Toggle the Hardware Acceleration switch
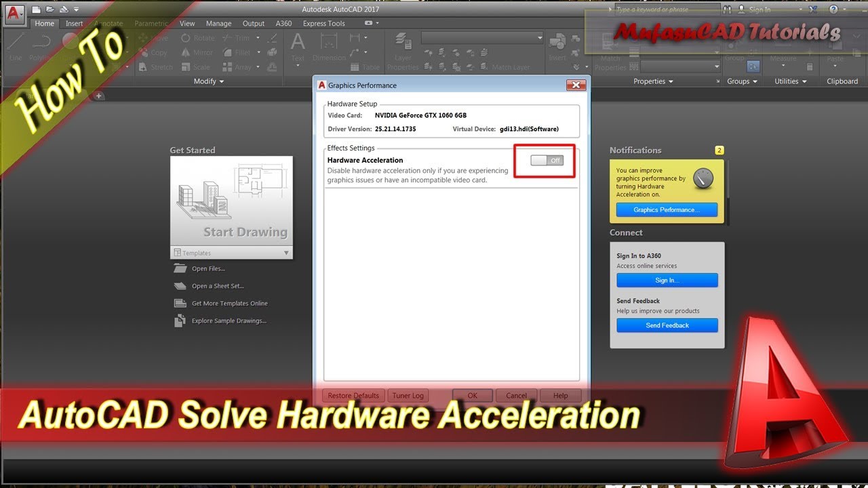The image size is (868, 488). 547,161
